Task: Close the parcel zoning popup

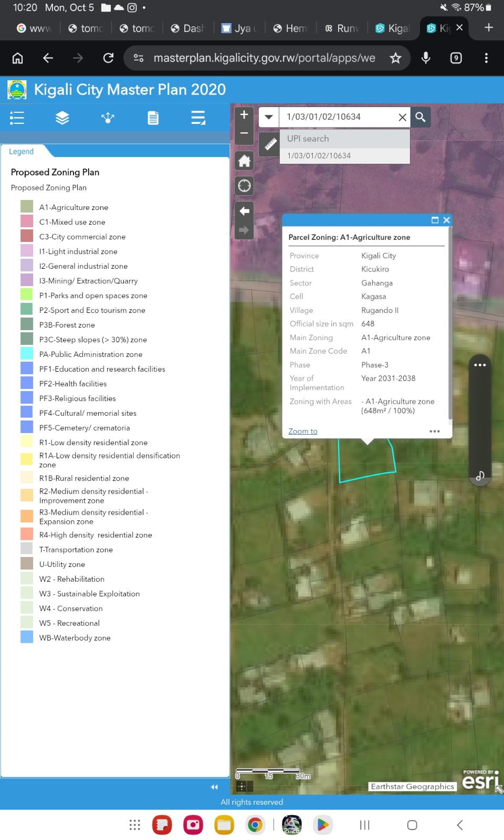Action: 446,220
